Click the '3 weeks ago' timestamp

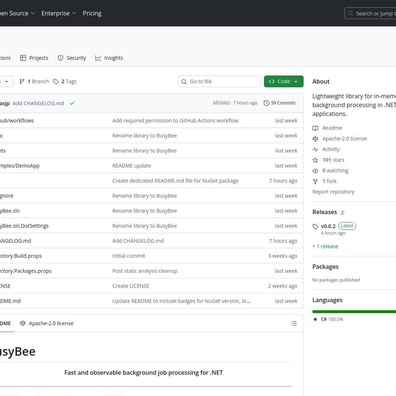(x=283, y=256)
